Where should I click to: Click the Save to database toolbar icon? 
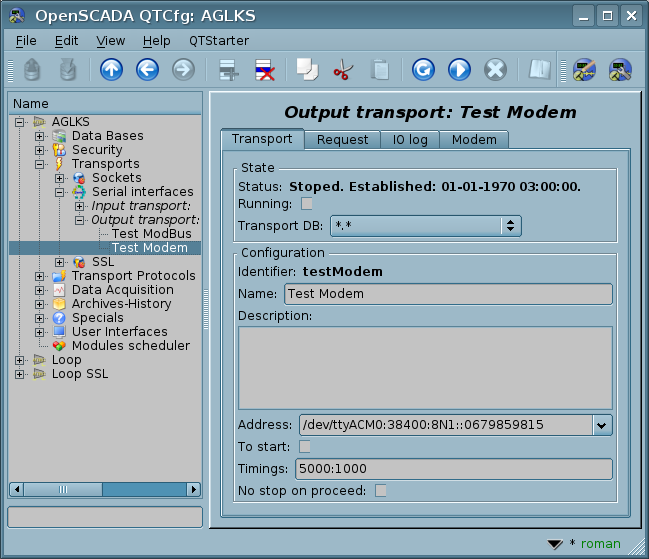coord(68,70)
